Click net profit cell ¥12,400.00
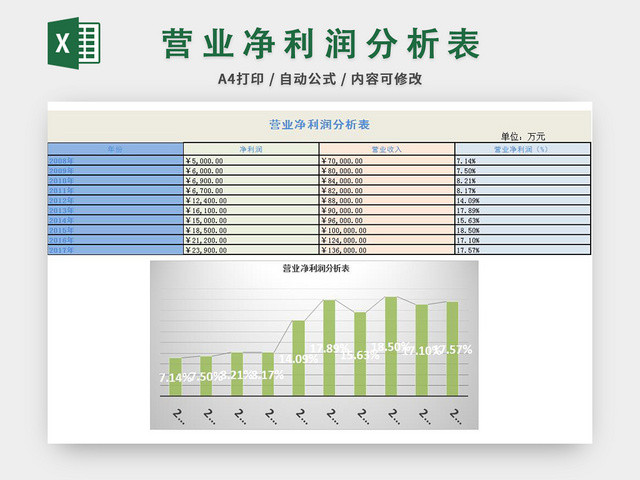The width and height of the screenshot is (640, 480). [251, 200]
